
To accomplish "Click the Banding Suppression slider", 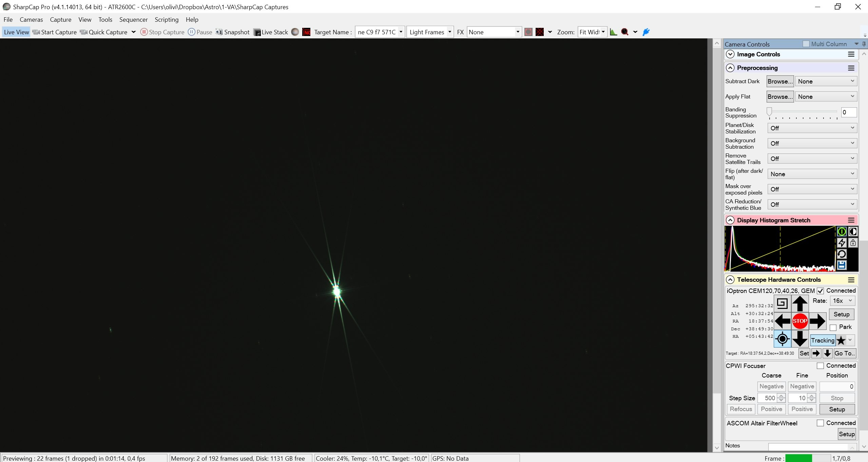I will [803, 112].
